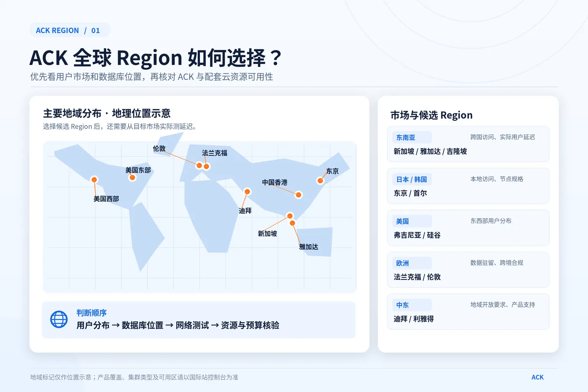The width and height of the screenshot is (588, 392).
Task: Click the 市场与候选 Region heading
Action: (x=431, y=115)
